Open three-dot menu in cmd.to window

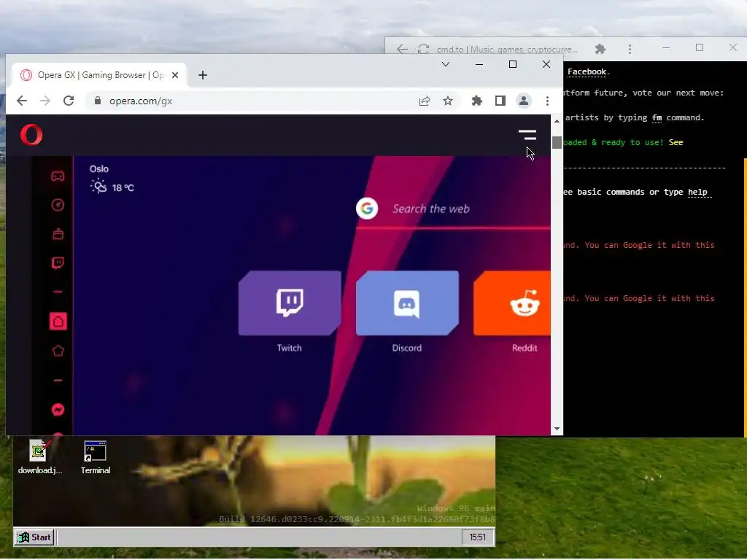630,49
